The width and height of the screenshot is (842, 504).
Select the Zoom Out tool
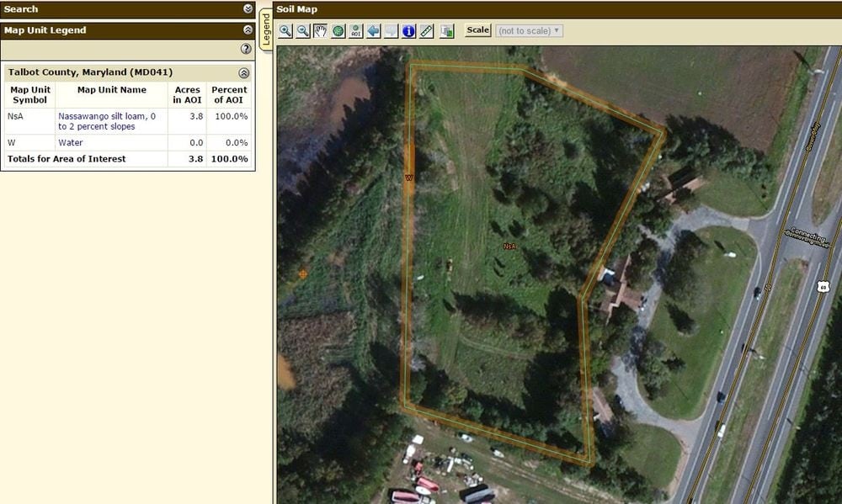click(x=302, y=31)
